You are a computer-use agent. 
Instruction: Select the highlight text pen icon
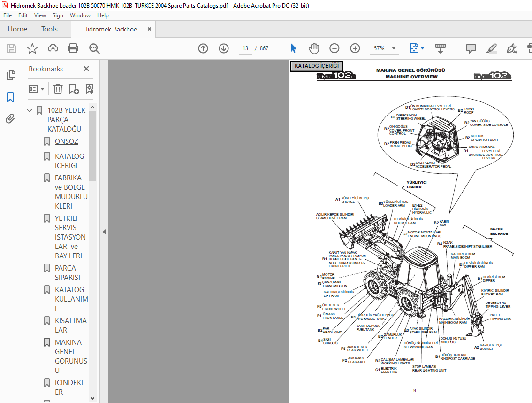pyautogui.click(x=491, y=48)
